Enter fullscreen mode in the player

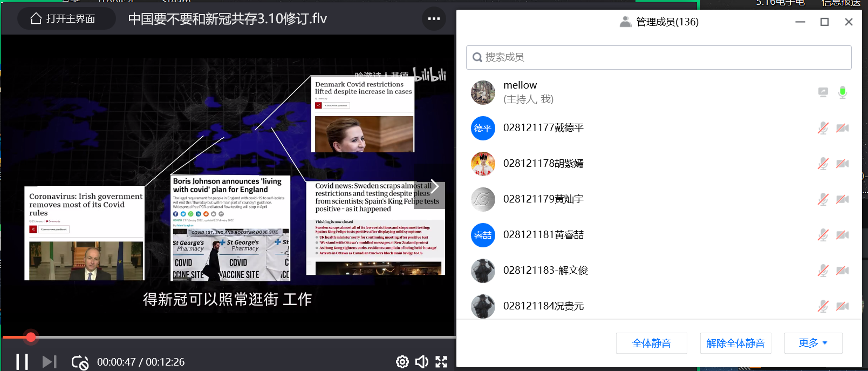441,362
